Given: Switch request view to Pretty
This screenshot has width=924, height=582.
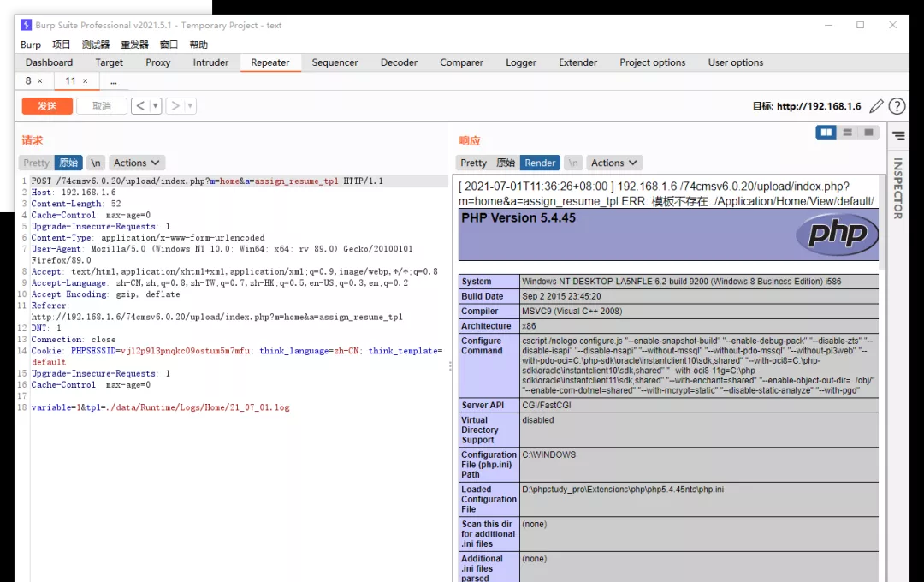Looking at the screenshot, I should (x=36, y=163).
